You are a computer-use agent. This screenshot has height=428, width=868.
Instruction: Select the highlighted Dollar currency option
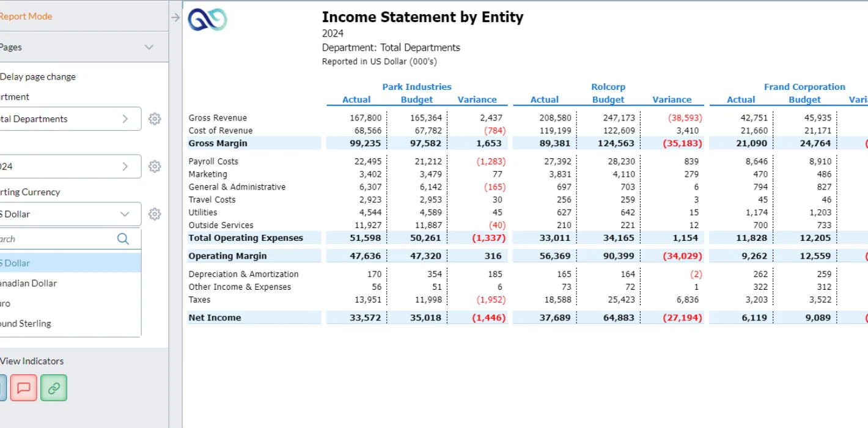(x=70, y=263)
